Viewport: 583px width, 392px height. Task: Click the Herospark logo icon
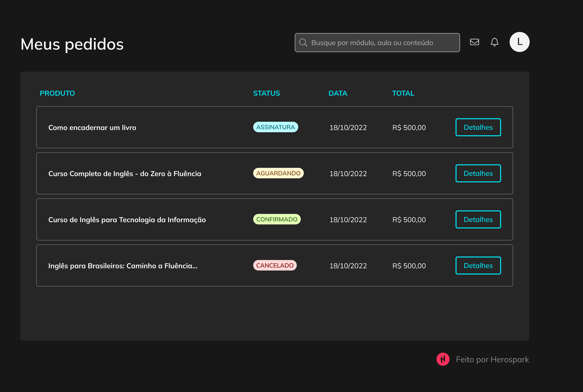pyautogui.click(x=443, y=359)
